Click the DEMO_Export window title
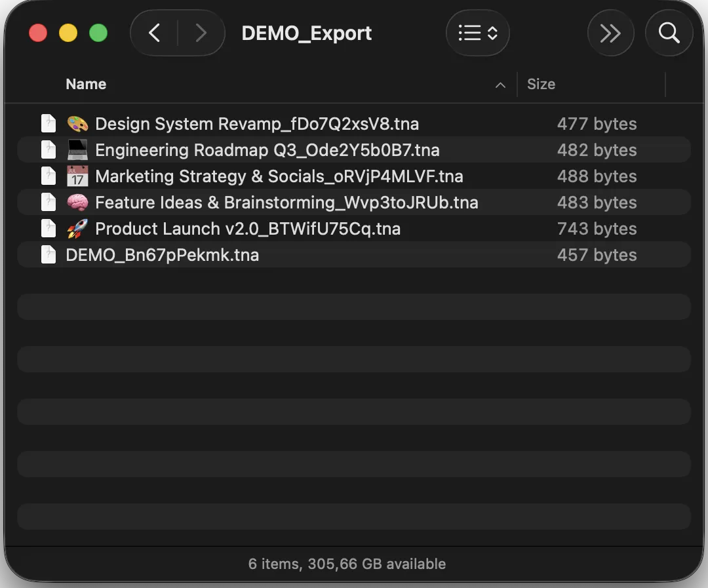 (307, 33)
